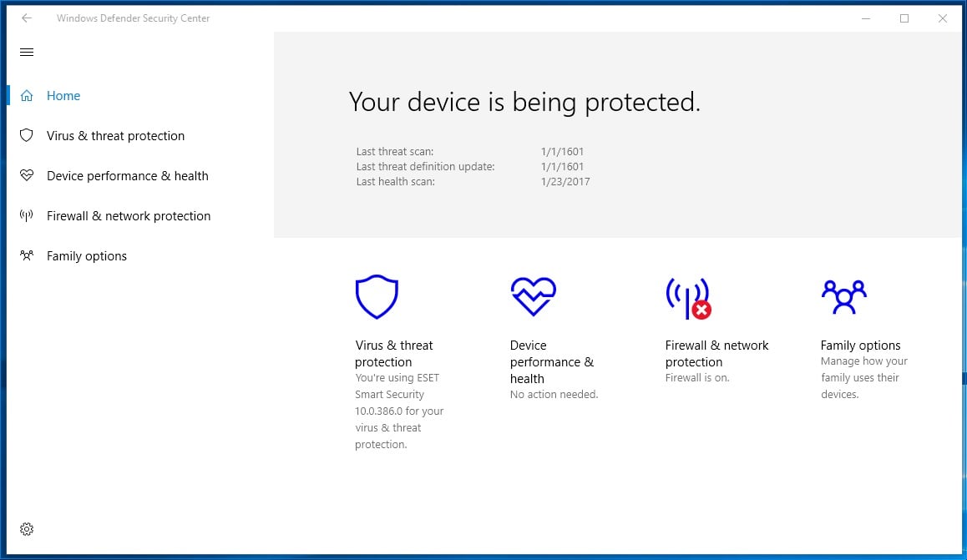This screenshot has width=967, height=560.
Task: Open settings via the gear icon
Action: 27,529
